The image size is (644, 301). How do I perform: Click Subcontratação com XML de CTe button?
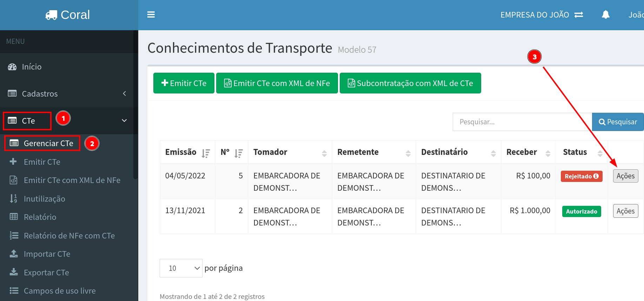point(410,83)
